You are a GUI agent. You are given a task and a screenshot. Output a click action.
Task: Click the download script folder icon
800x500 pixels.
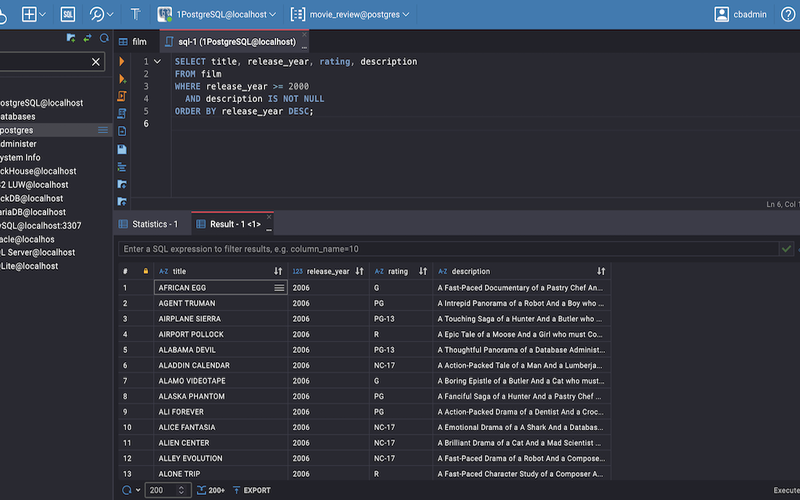(122, 184)
